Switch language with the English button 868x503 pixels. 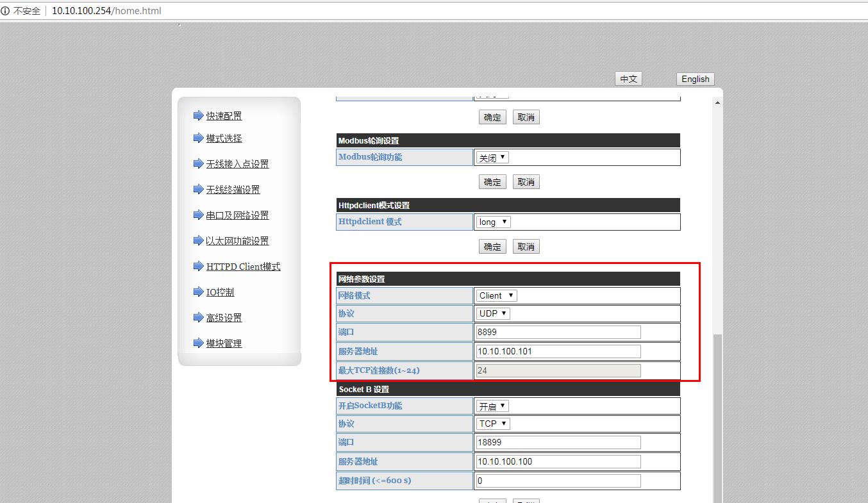[x=695, y=79]
